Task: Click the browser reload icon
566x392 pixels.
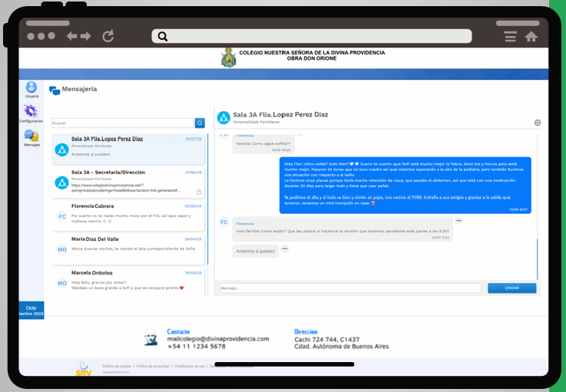Action: pyautogui.click(x=108, y=36)
